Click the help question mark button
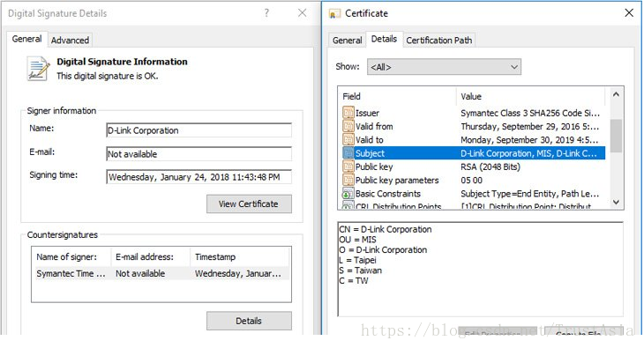Image resolution: width=644 pixels, height=348 pixels. tap(266, 13)
